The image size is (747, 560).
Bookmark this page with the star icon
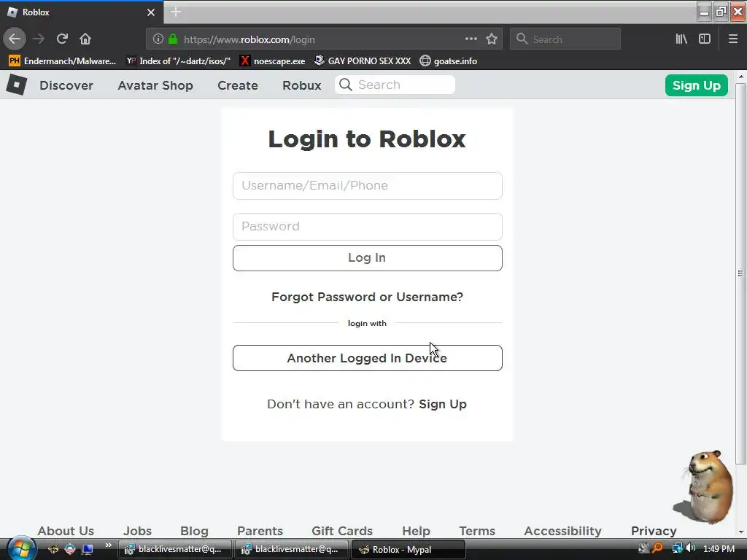[x=492, y=39]
